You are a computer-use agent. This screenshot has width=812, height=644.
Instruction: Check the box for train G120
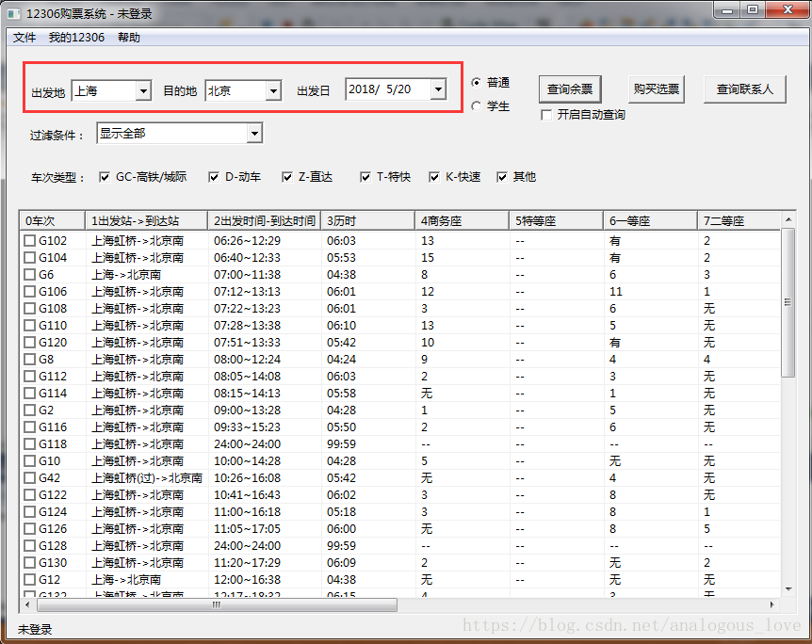click(x=30, y=342)
